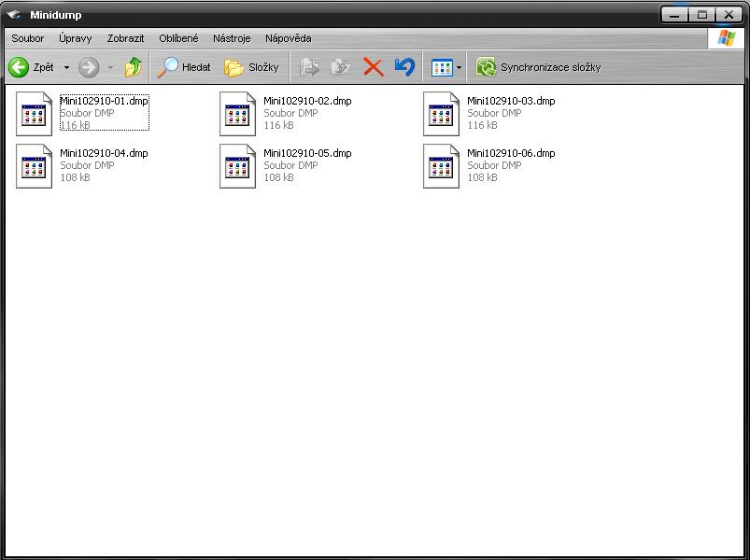Click the views grid icon

pos(442,67)
